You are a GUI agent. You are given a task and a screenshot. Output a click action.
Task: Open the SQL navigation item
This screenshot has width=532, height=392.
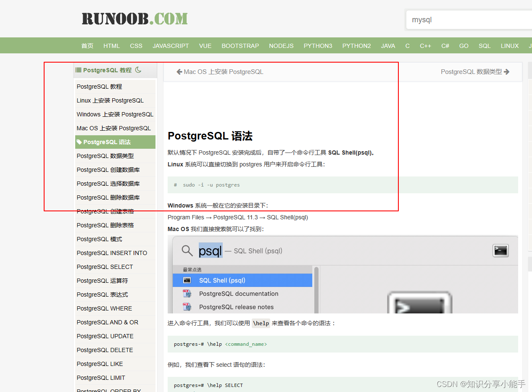coord(485,46)
